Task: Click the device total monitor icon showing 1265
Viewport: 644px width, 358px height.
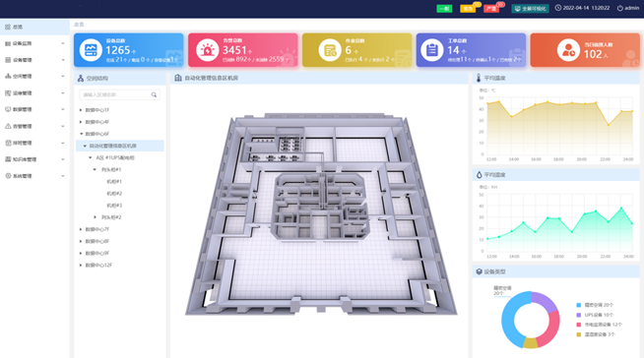Action: (x=91, y=50)
